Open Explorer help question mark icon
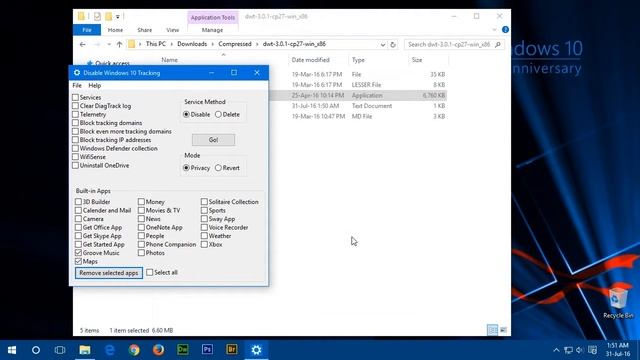Viewport: 640px width, 360px height. 505,30
